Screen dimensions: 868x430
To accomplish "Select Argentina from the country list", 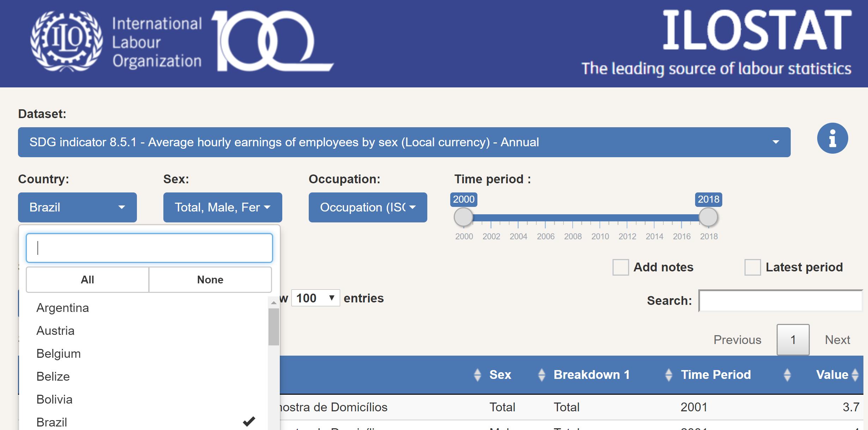I will pos(63,308).
